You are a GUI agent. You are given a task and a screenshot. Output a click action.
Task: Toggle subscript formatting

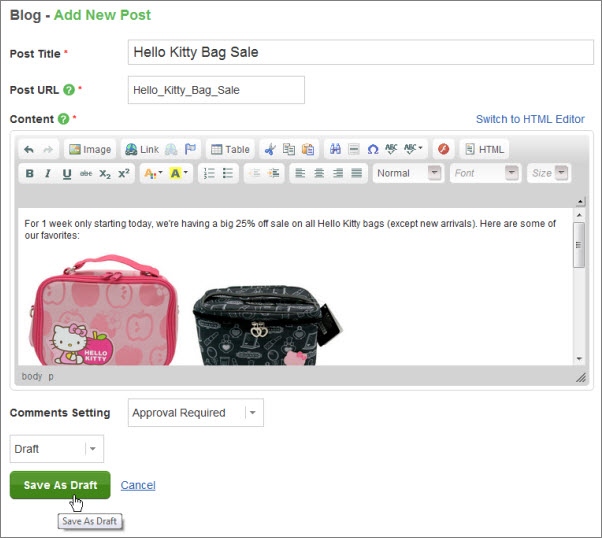point(105,174)
